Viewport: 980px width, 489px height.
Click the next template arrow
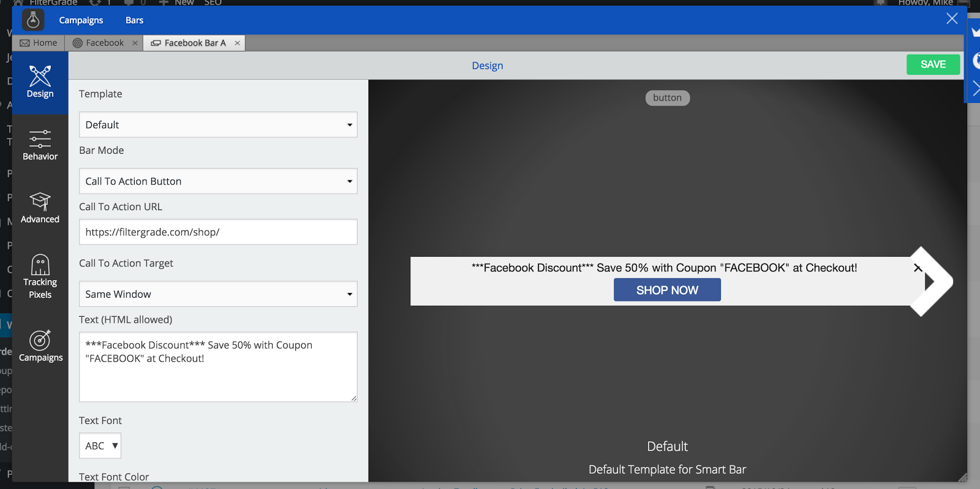click(x=931, y=281)
